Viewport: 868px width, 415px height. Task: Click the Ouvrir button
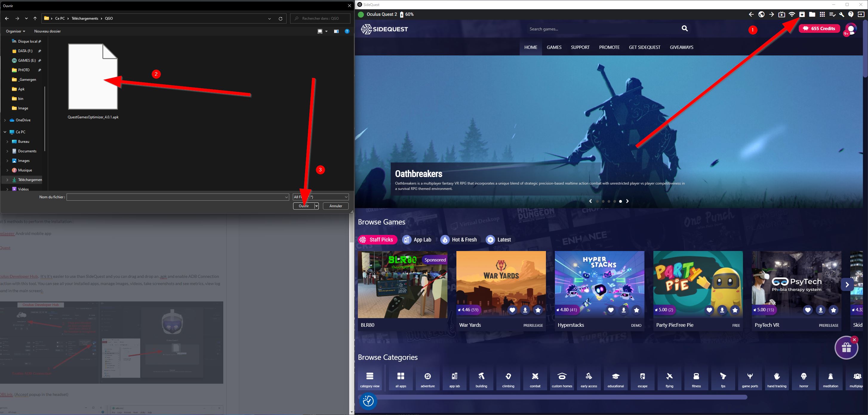(x=304, y=206)
